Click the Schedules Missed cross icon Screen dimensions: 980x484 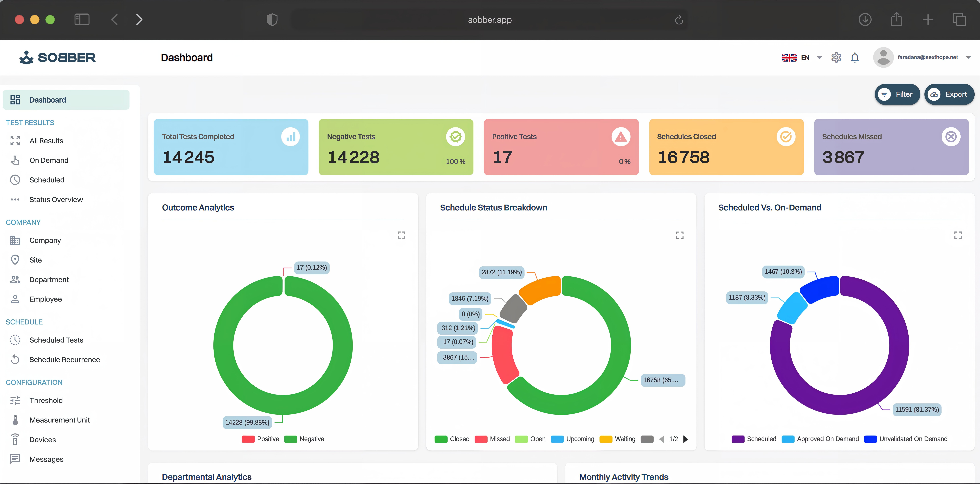pyautogui.click(x=951, y=137)
